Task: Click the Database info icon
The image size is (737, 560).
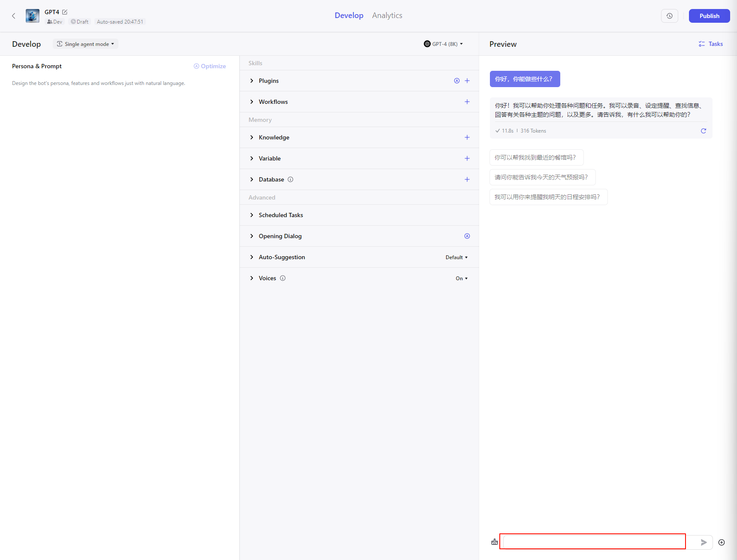Action: tap(290, 179)
